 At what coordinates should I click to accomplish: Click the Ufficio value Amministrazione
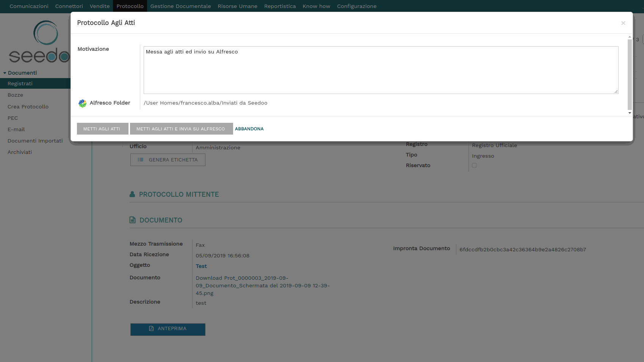click(218, 147)
